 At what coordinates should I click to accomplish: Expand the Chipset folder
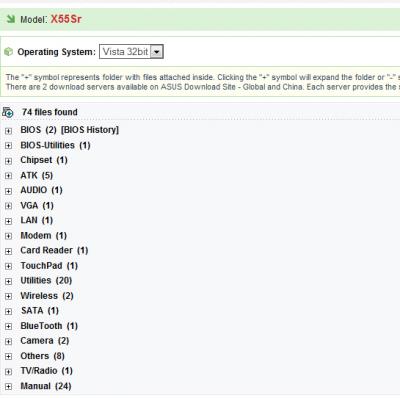(8, 161)
